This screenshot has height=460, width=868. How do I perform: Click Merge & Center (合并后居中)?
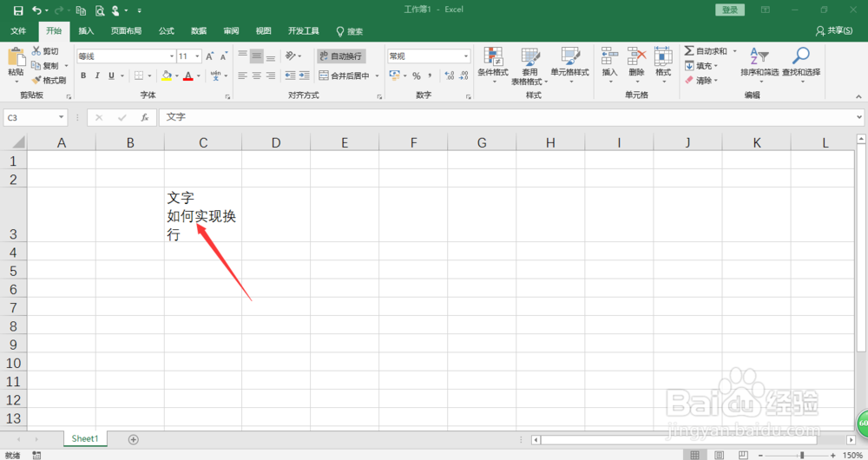click(x=345, y=76)
